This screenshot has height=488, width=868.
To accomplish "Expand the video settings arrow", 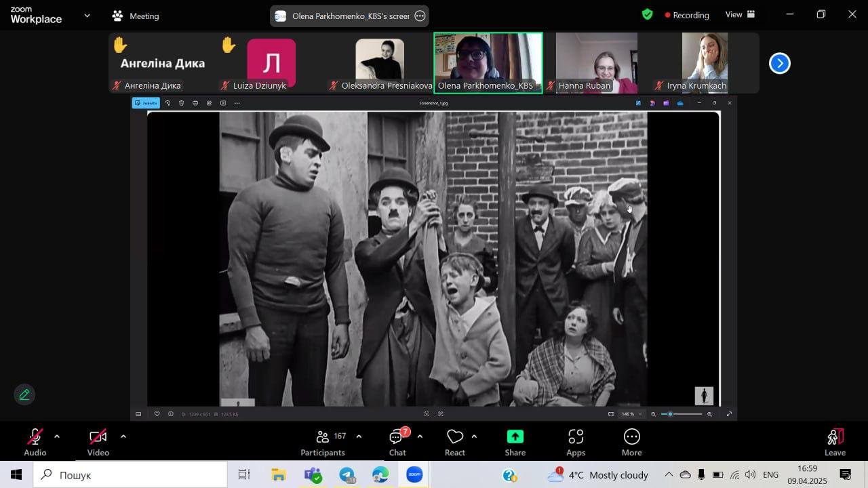I will pyautogui.click(x=123, y=436).
